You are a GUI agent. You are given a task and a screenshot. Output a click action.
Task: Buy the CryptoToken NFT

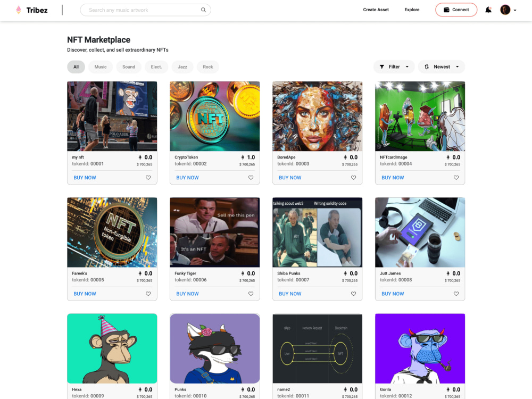click(x=187, y=178)
